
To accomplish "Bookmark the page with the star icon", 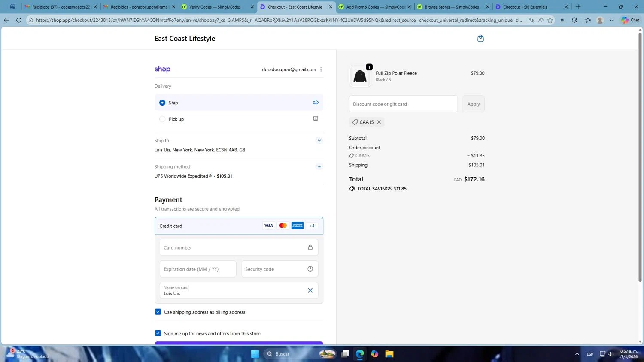I will pyautogui.click(x=550, y=20).
